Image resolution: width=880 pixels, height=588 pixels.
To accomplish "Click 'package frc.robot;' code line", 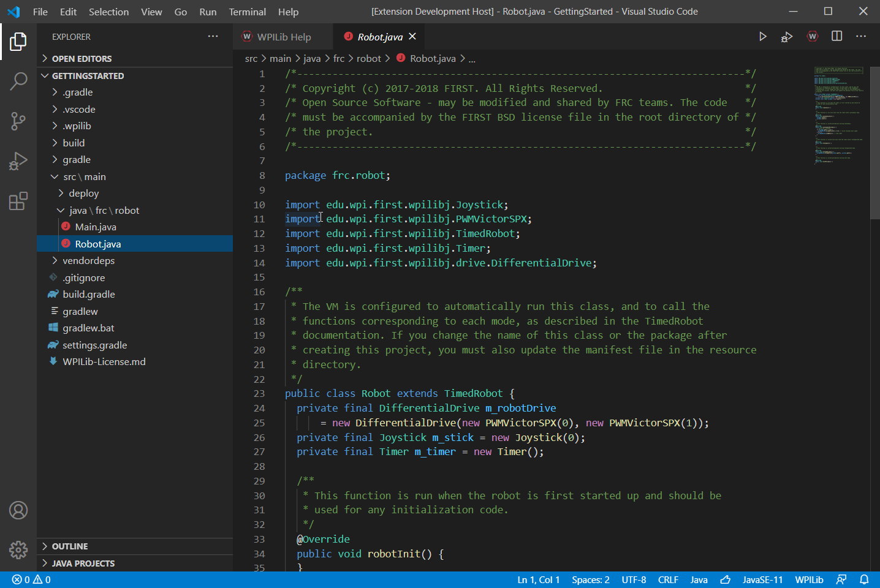I will pos(337,175).
